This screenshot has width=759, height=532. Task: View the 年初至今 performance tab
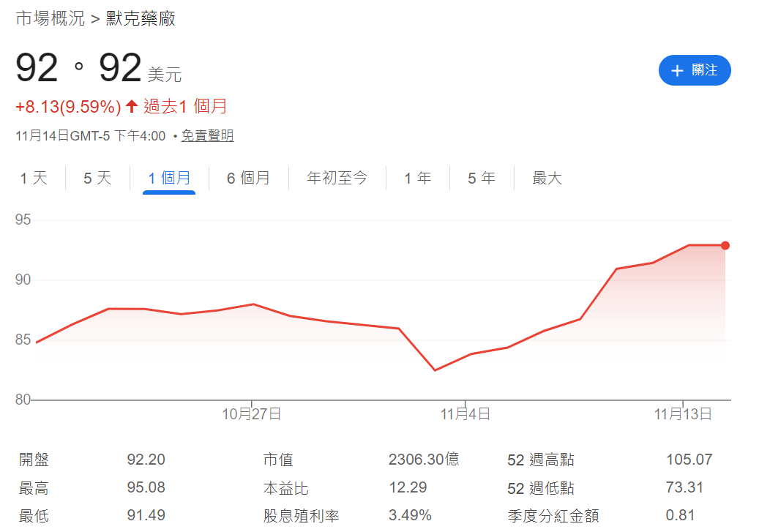click(x=337, y=177)
